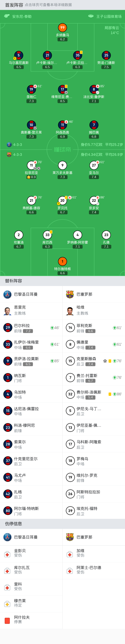Select the 替补阵容 section header
This screenshot has width=125, height=644.
(x=14, y=281)
